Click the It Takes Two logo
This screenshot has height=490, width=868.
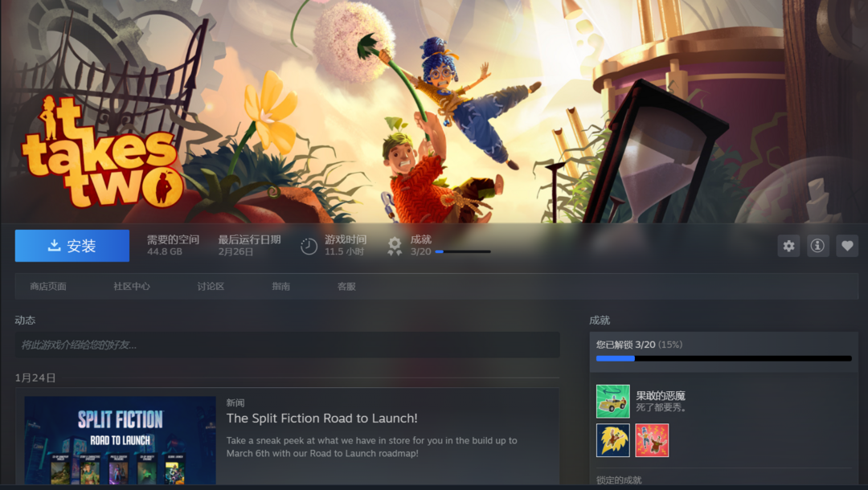pyautogui.click(x=102, y=152)
